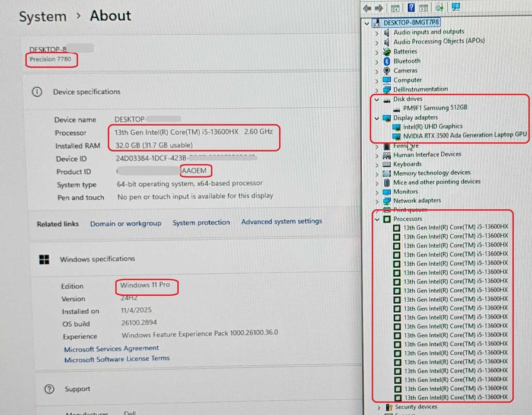Click the Keyboards category icon

[x=387, y=164]
